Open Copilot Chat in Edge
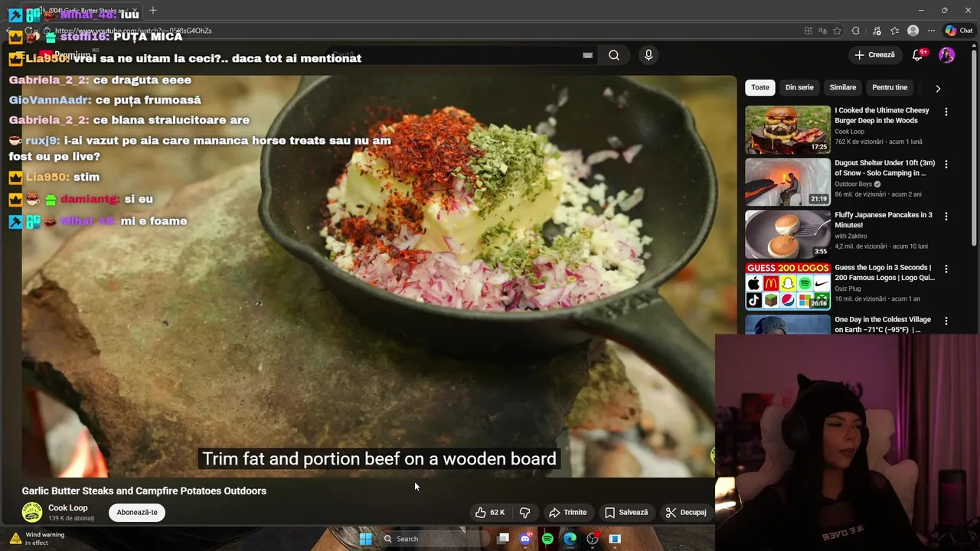The image size is (980, 551). pos(959,31)
